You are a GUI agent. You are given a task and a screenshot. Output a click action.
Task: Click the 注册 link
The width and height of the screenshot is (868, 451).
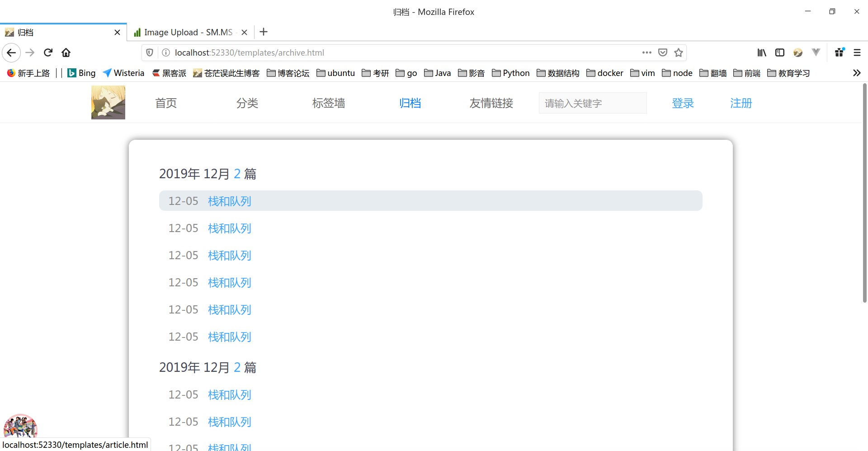pyautogui.click(x=741, y=103)
